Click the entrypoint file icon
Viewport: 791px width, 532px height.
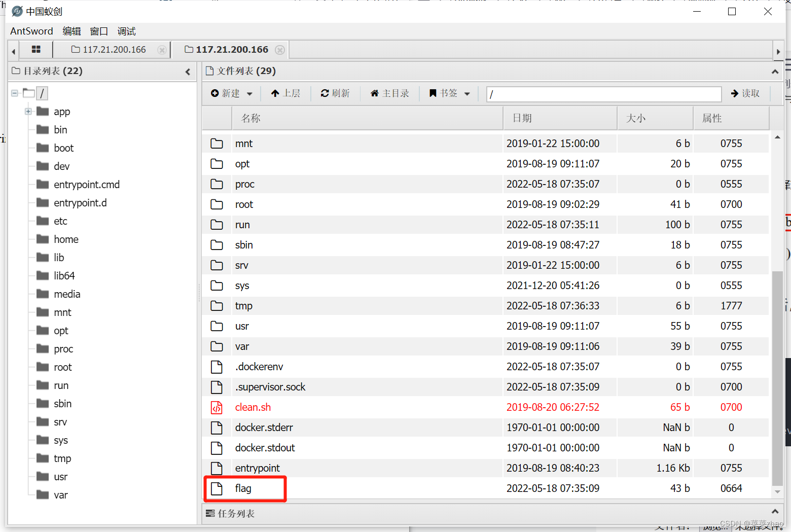coord(217,468)
